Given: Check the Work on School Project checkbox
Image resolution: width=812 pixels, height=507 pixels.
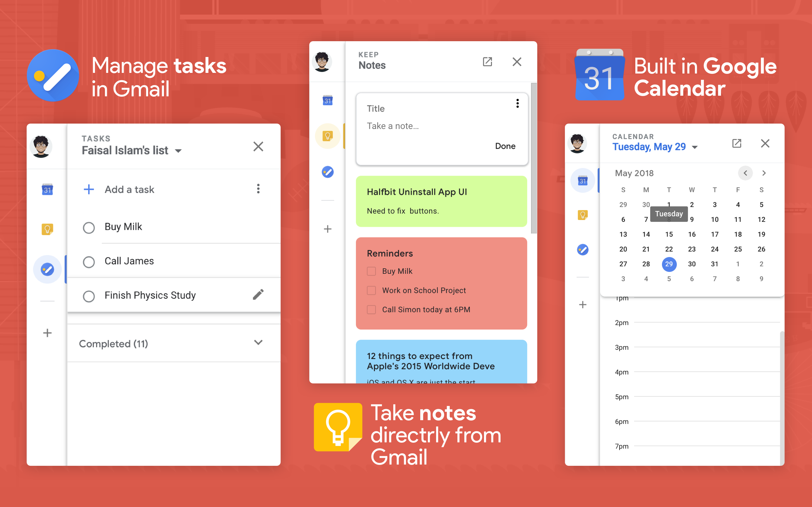Looking at the screenshot, I should 371,290.
